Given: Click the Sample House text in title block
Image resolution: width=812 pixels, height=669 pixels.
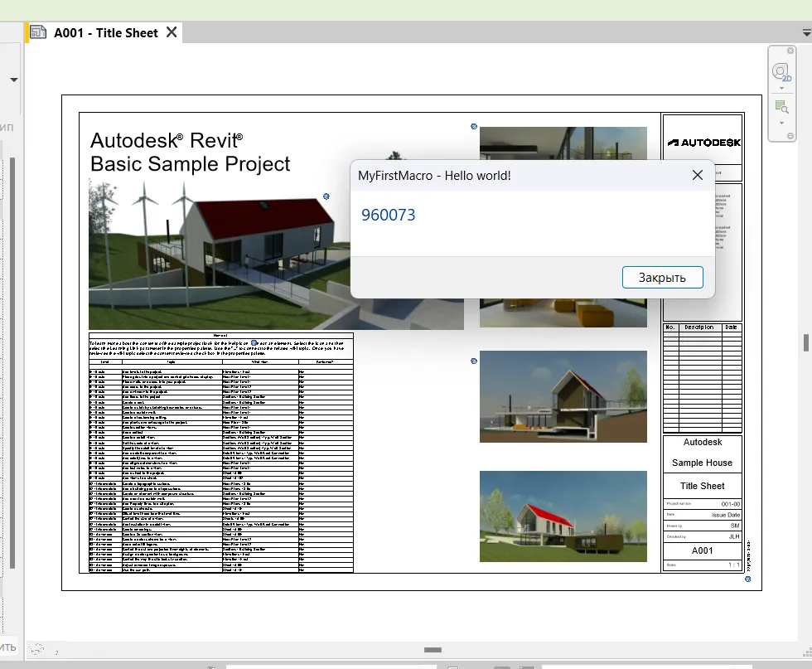Looking at the screenshot, I should pos(703,463).
